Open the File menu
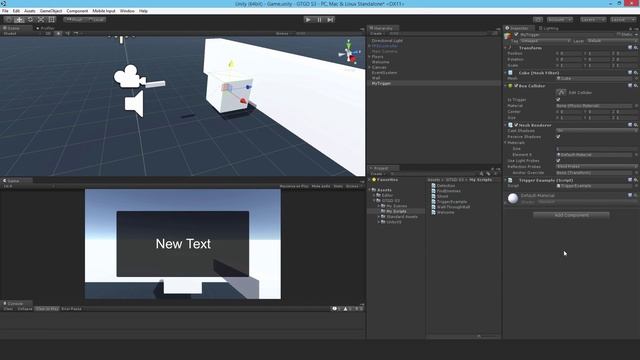The image size is (640, 360). coord(5,11)
